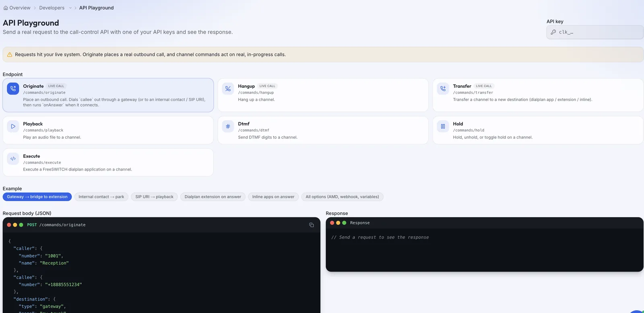Choose the Hold endpoint title

point(458,124)
